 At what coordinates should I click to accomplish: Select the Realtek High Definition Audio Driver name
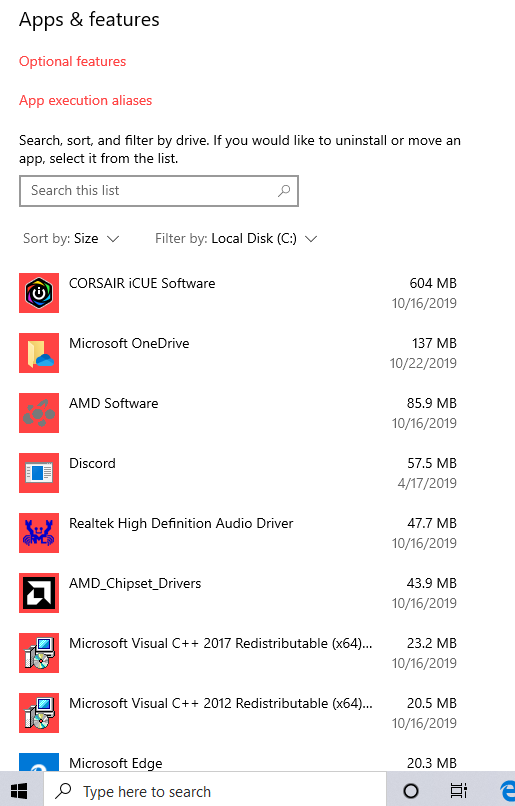[181, 523]
